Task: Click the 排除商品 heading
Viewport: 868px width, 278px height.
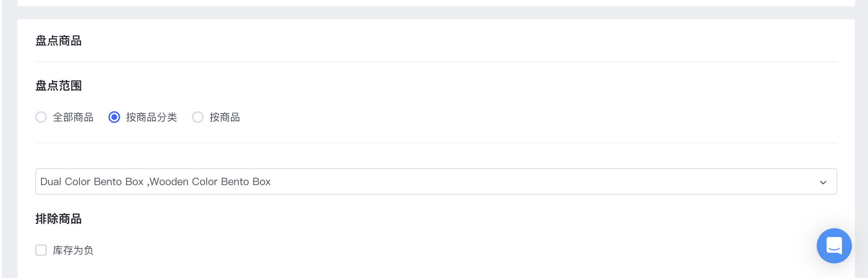Action: point(59,219)
